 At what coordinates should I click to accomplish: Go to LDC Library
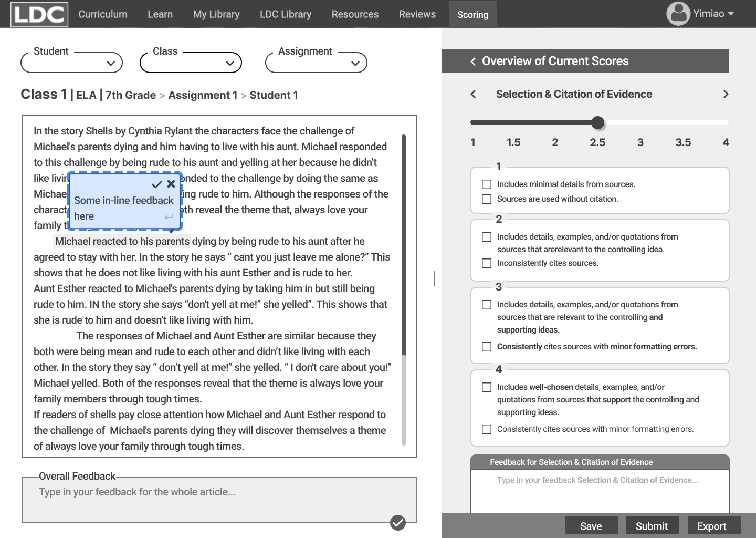click(286, 14)
